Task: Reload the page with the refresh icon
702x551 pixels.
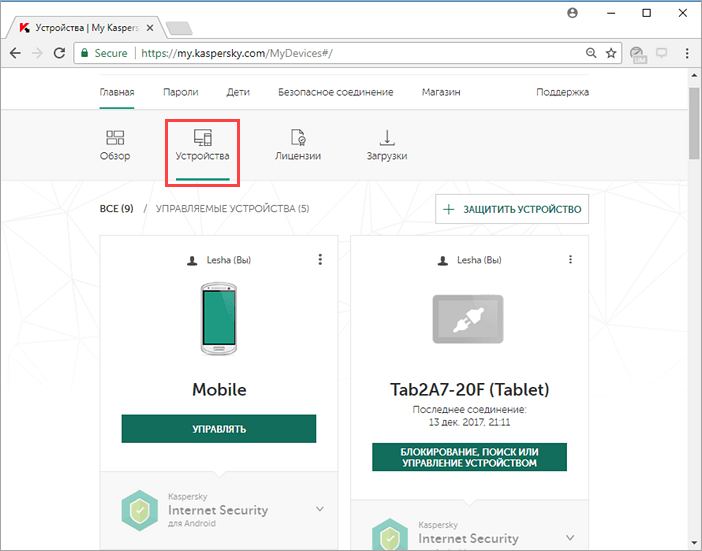Action: (59, 53)
